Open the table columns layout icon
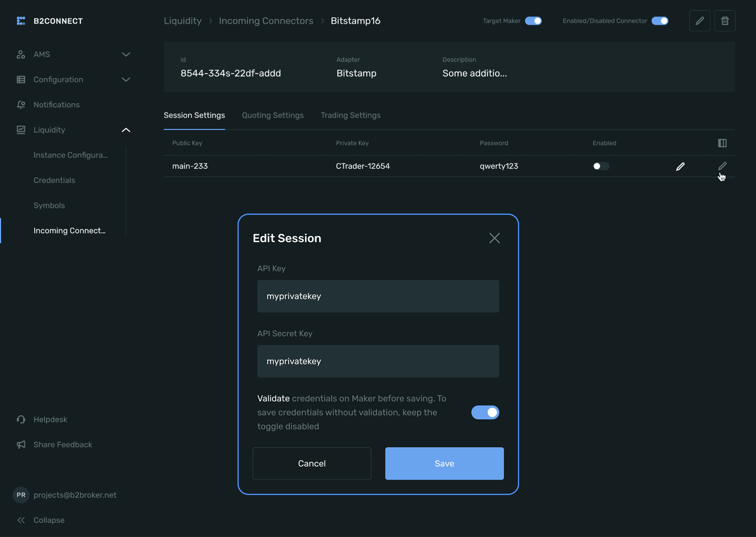756x537 pixels. [x=722, y=143]
